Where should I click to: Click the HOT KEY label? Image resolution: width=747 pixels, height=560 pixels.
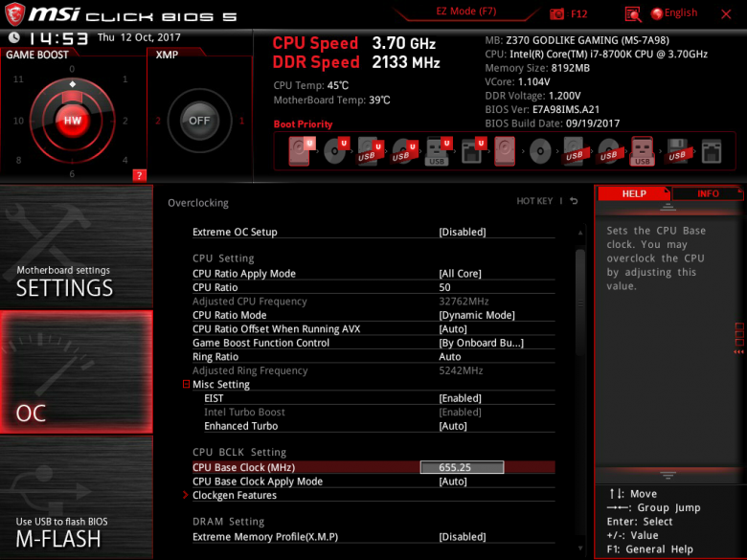tap(534, 201)
